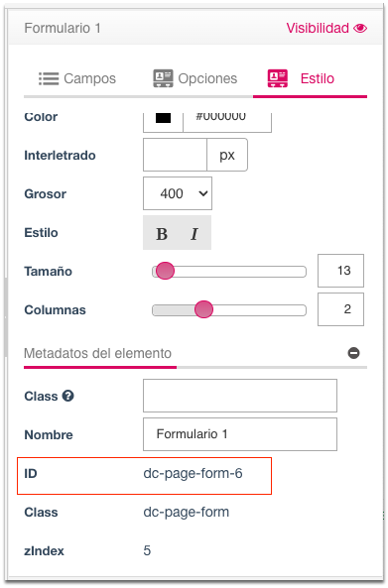Viewport: 388px width, 588px height.
Task: Click the Campos list icon
Action: [49, 78]
